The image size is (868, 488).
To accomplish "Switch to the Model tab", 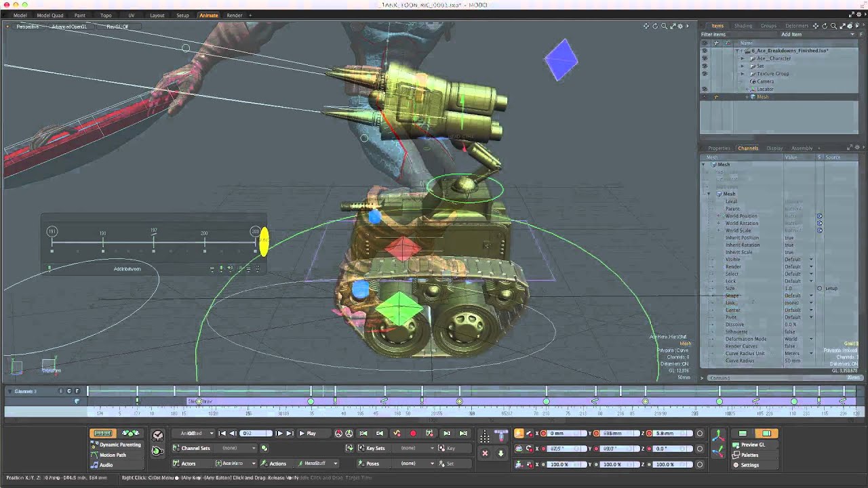I will (x=20, y=15).
